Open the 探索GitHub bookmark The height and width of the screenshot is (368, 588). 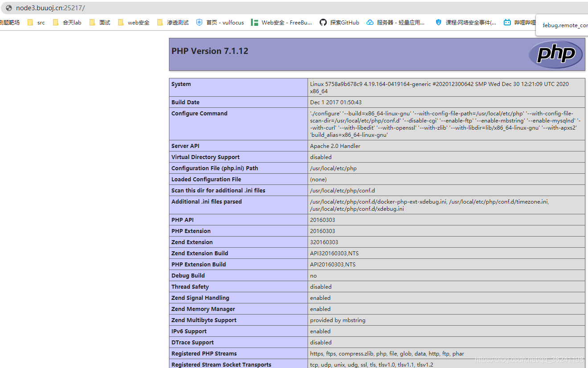(339, 22)
